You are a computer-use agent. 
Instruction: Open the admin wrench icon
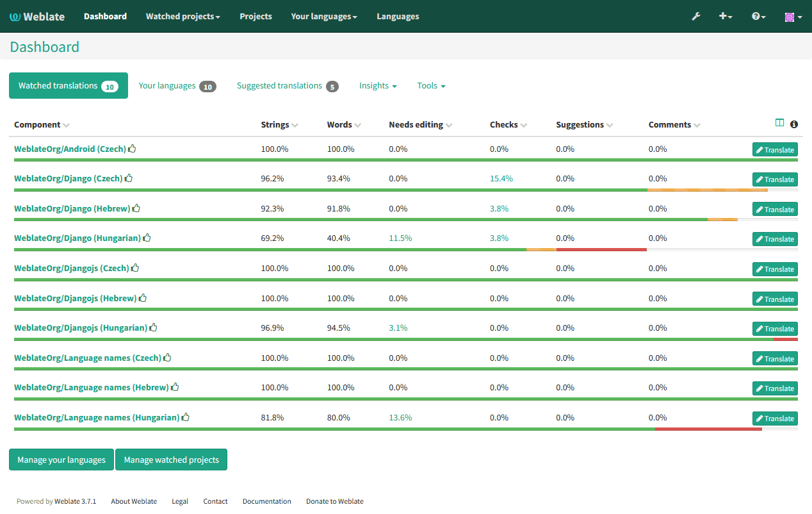pos(695,16)
